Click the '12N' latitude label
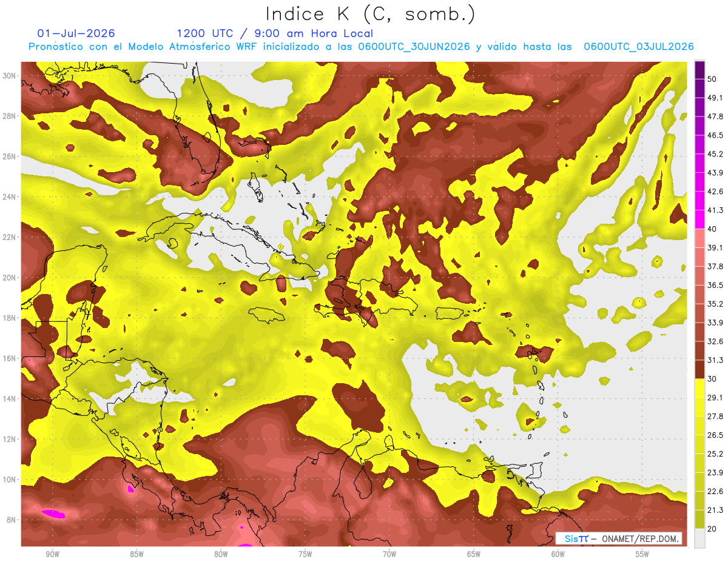 point(10,439)
